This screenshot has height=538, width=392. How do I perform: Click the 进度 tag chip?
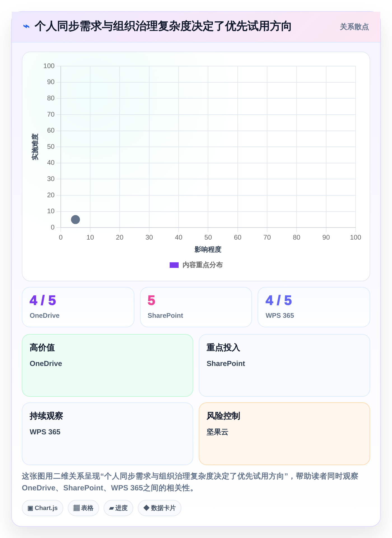[118, 508]
